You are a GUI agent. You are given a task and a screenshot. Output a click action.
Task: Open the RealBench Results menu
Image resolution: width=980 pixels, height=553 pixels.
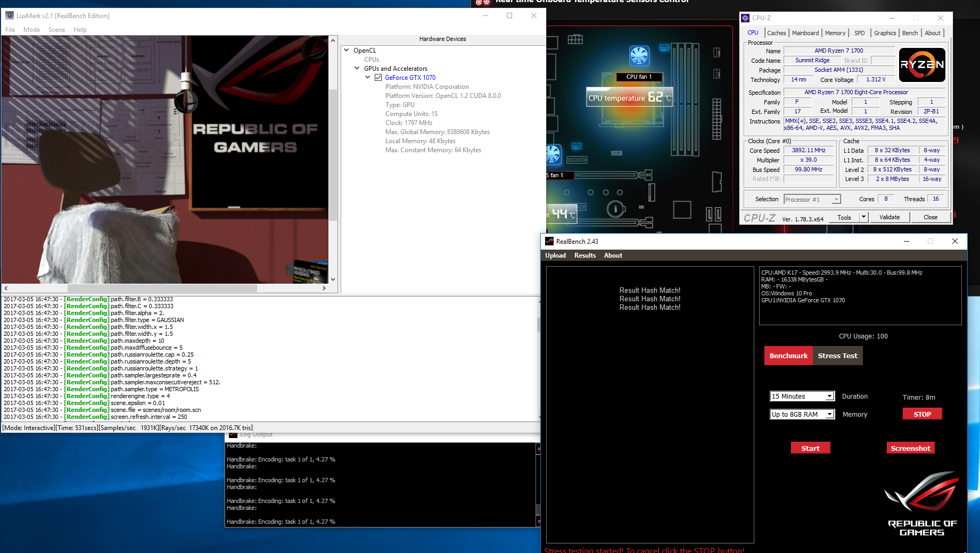585,255
